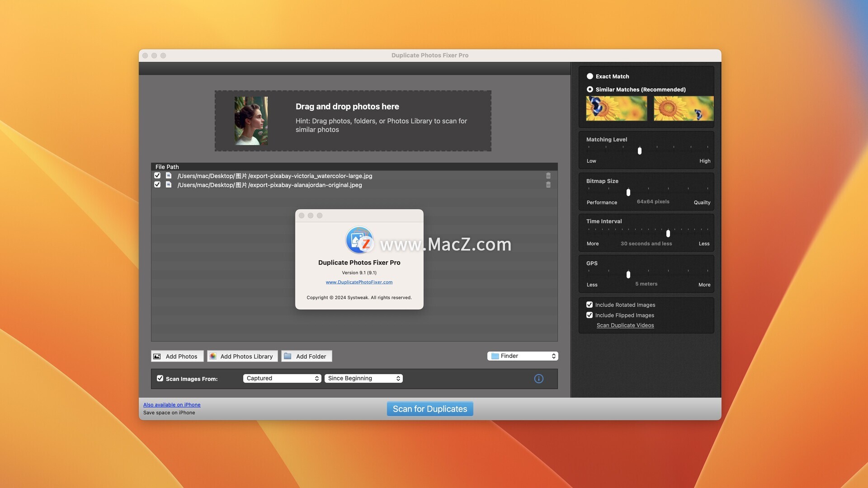Click the right sunflower sample thumbnail
The image size is (868, 488).
coord(684,108)
